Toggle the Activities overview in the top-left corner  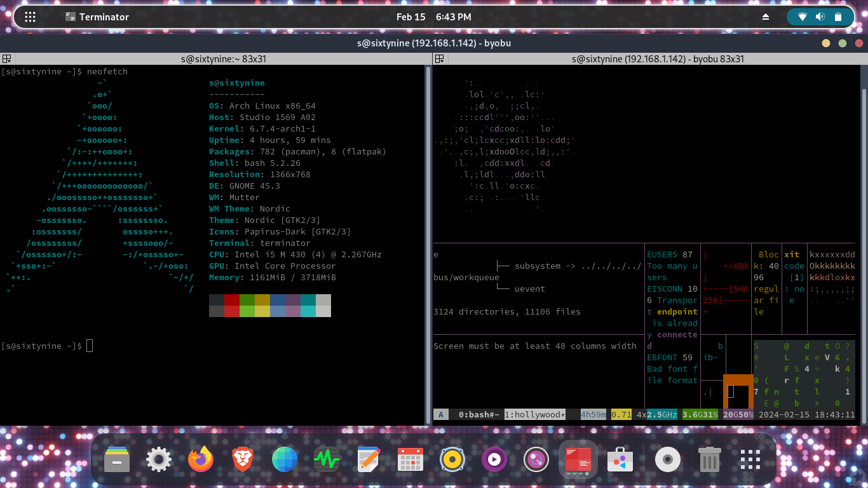click(x=30, y=17)
